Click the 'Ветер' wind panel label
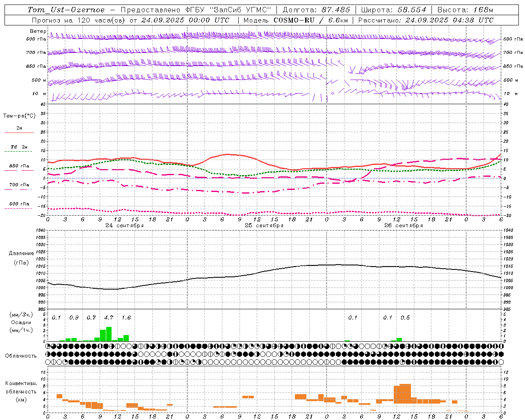This screenshot has height=420, width=525. [x=38, y=31]
